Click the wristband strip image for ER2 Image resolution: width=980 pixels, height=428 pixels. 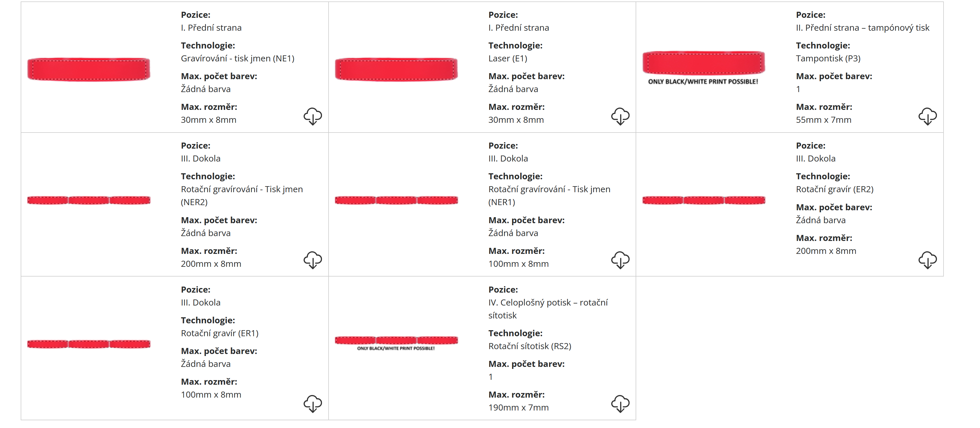coord(703,200)
